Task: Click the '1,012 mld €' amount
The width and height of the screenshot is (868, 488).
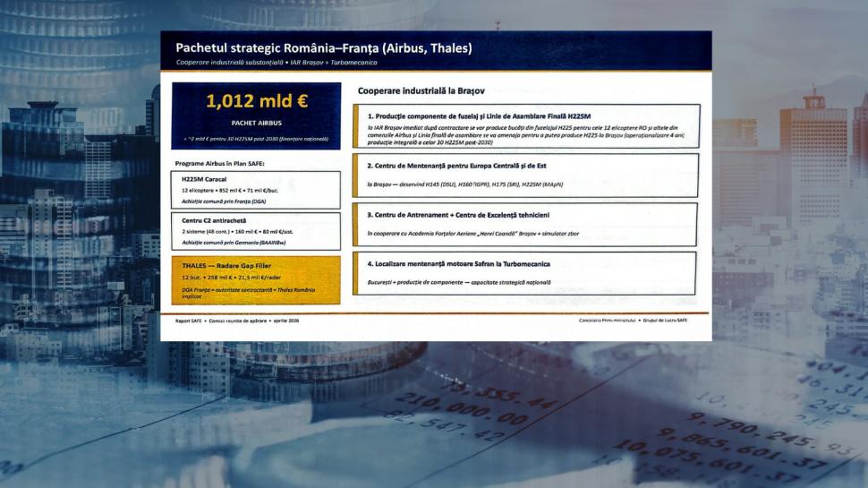Action: coord(257,101)
